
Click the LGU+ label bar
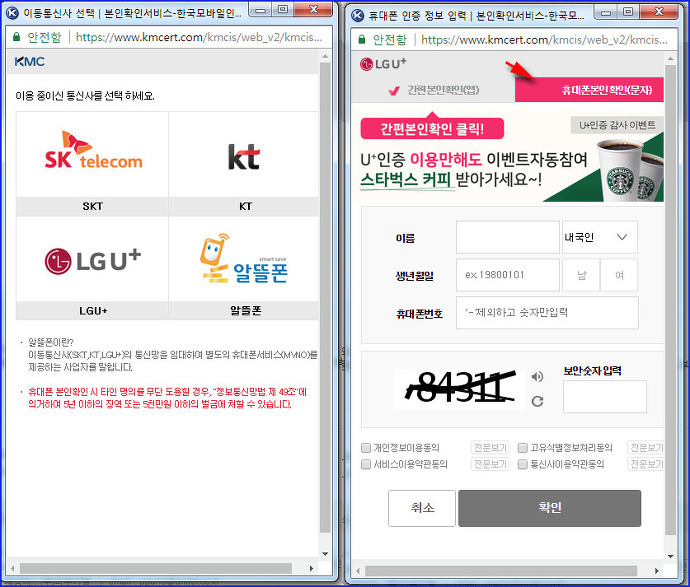(x=92, y=311)
